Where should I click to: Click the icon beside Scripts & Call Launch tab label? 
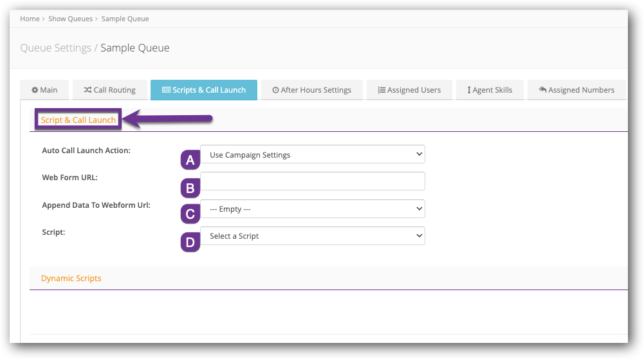(166, 90)
